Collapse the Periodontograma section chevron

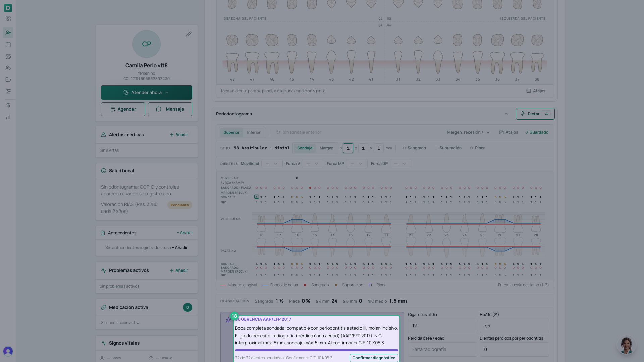(506, 114)
